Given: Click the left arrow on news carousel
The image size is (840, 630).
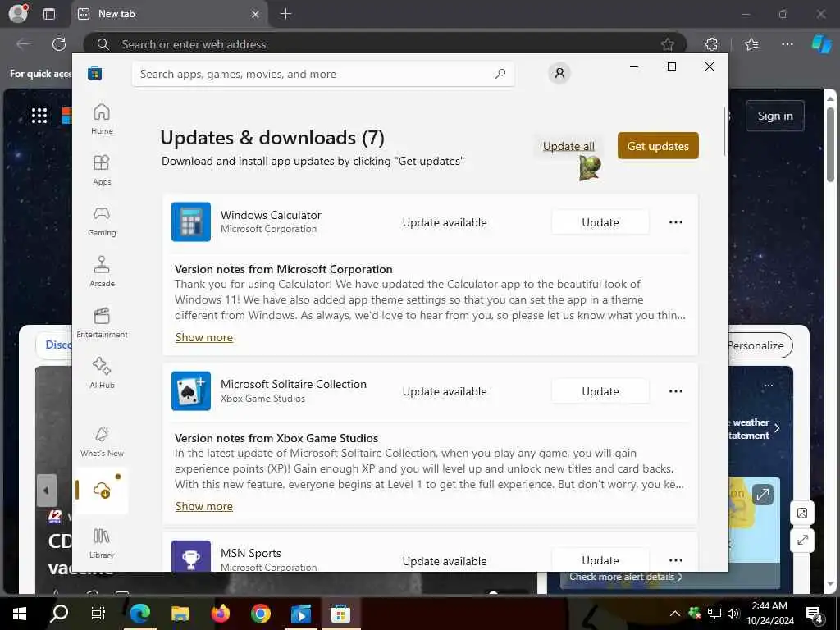Looking at the screenshot, I should click(46, 491).
